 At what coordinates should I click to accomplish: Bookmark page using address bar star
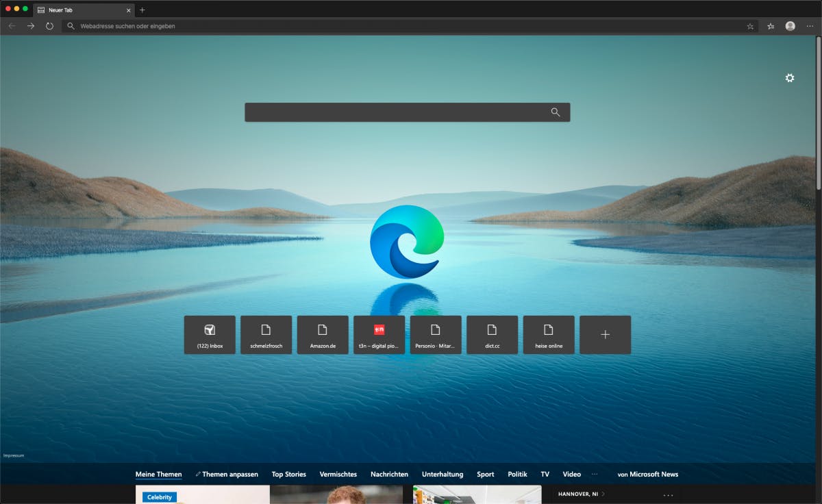pyautogui.click(x=750, y=26)
